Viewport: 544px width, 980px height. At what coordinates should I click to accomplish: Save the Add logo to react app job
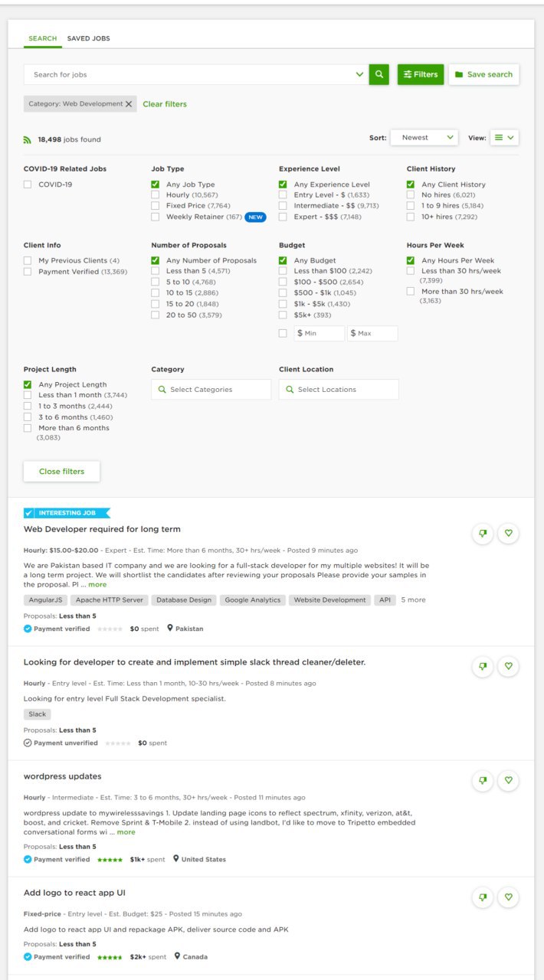(x=508, y=897)
